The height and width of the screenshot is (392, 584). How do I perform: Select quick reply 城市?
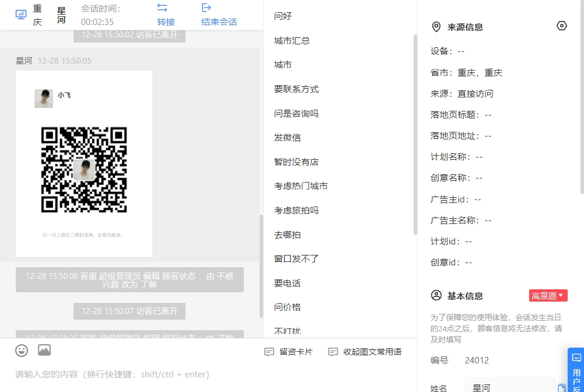click(x=283, y=65)
